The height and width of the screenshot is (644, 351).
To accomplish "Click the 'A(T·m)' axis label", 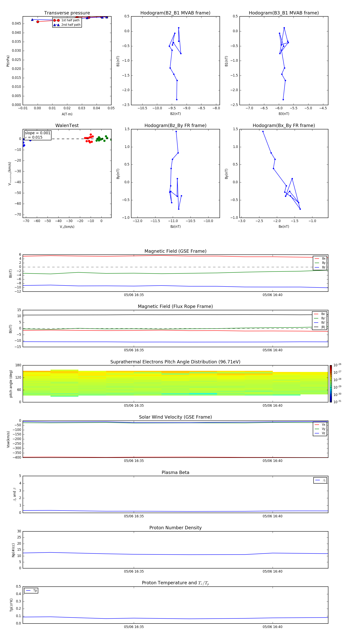I will (x=67, y=114).
